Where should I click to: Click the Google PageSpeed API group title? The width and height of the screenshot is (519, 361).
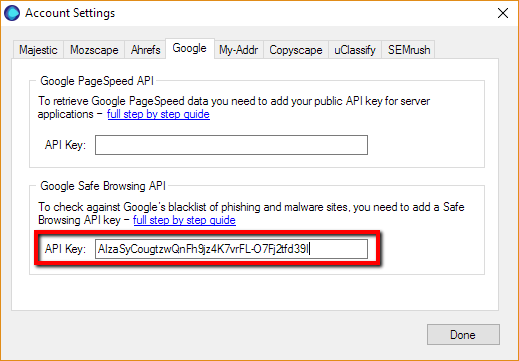[97, 81]
